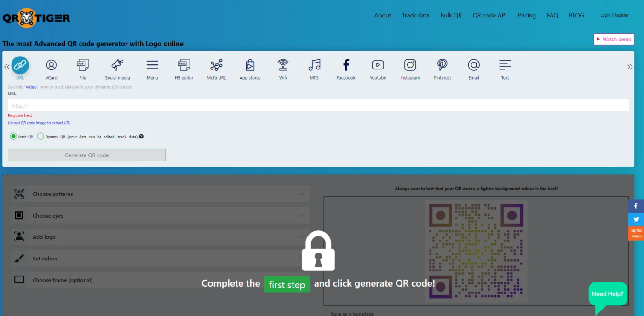Open the FAQ page
The height and width of the screenshot is (316, 644).
[x=552, y=15]
